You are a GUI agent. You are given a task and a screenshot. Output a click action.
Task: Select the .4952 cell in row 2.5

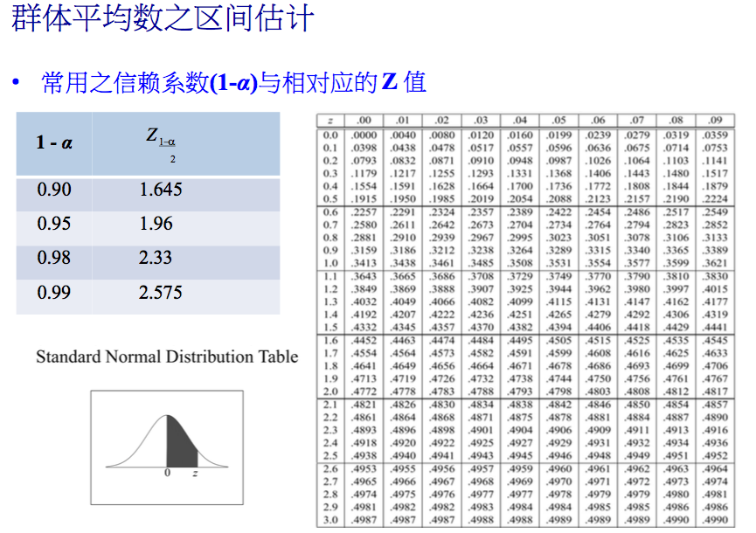716,456
